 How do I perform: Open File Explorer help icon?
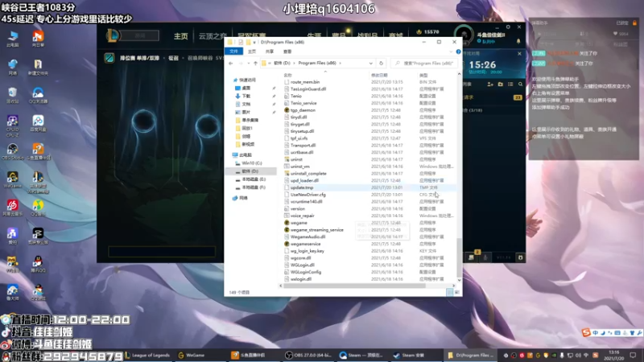(458, 51)
